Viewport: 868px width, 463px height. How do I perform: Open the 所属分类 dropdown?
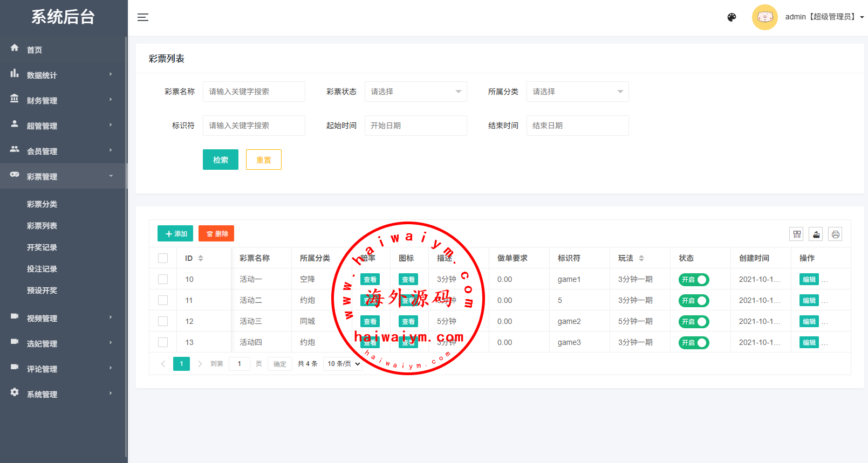click(577, 92)
